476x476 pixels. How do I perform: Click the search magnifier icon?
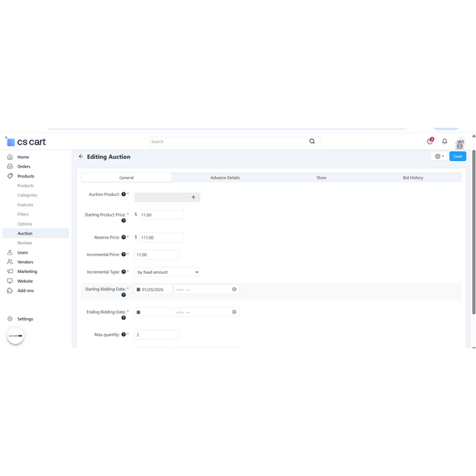312,141
